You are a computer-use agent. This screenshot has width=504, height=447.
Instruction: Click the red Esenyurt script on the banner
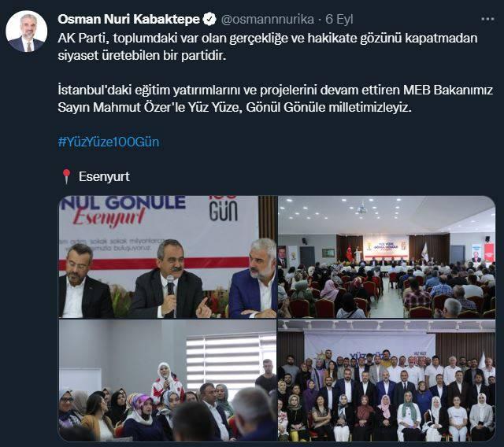tap(109, 216)
